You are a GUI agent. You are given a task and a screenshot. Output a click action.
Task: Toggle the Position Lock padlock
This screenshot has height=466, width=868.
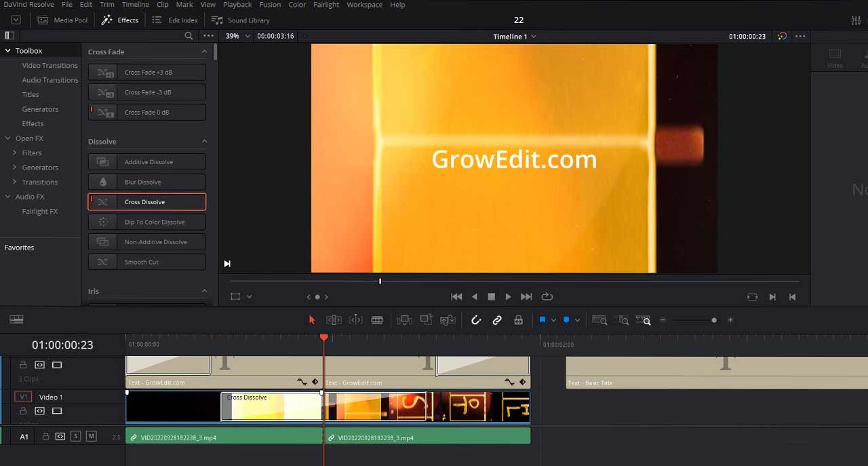point(518,320)
